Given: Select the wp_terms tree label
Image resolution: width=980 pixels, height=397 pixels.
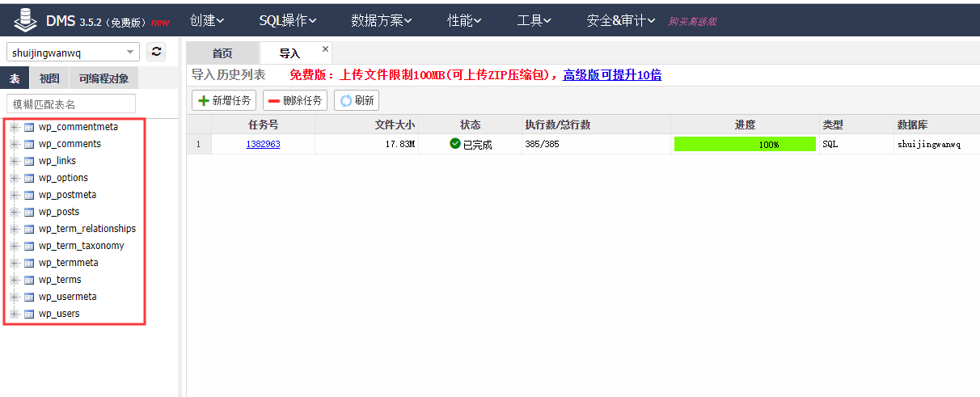Looking at the screenshot, I should coord(60,280).
